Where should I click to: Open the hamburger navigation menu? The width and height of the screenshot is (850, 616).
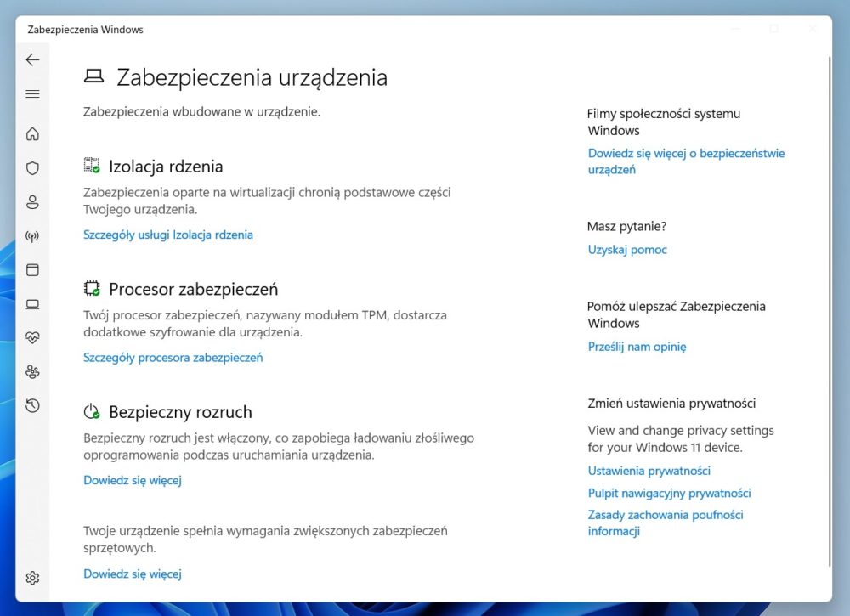pyautogui.click(x=32, y=94)
